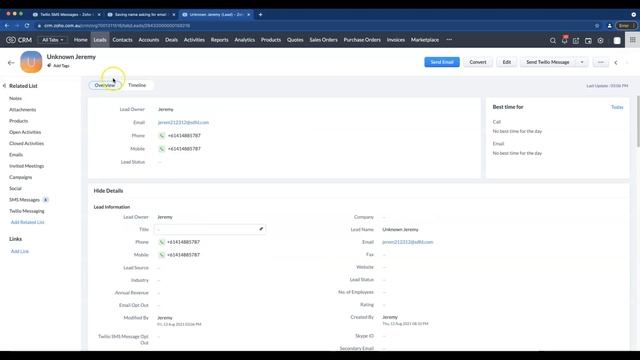Open the notifications bell icon

tap(564, 40)
